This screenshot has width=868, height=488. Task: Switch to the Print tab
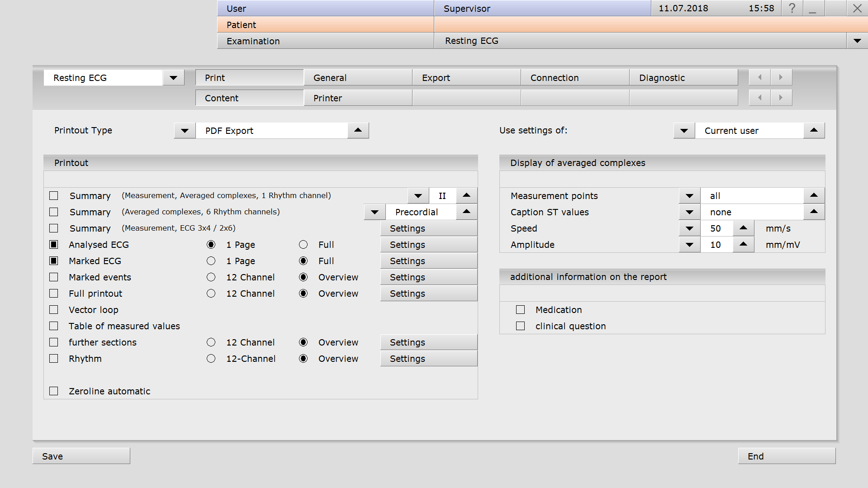click(x=249, y=78)
